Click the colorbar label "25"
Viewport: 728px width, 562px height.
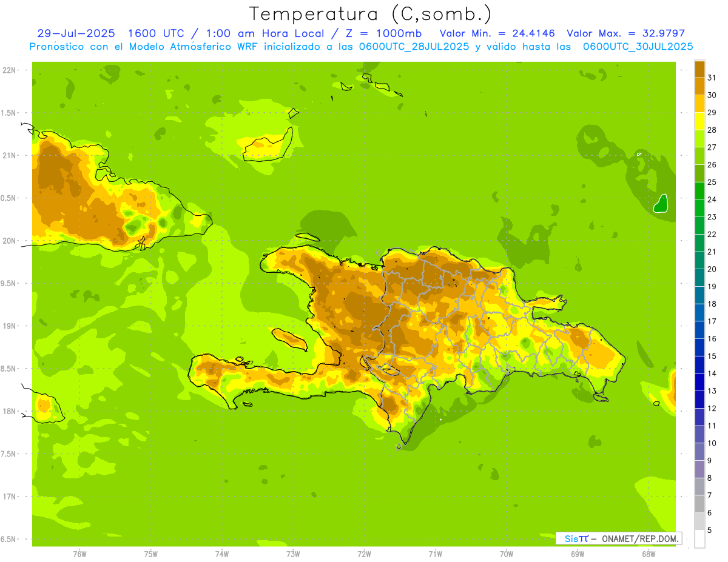tap(712, 182)
